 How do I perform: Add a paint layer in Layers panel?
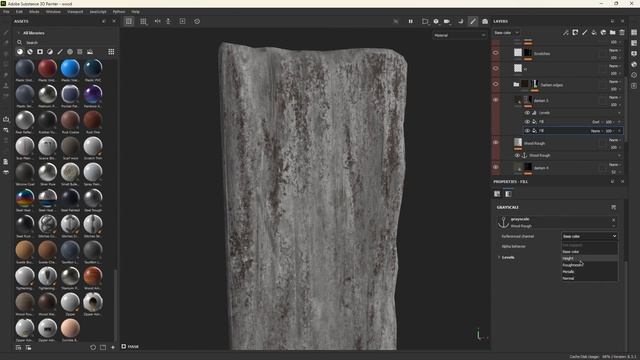[584, 33]
